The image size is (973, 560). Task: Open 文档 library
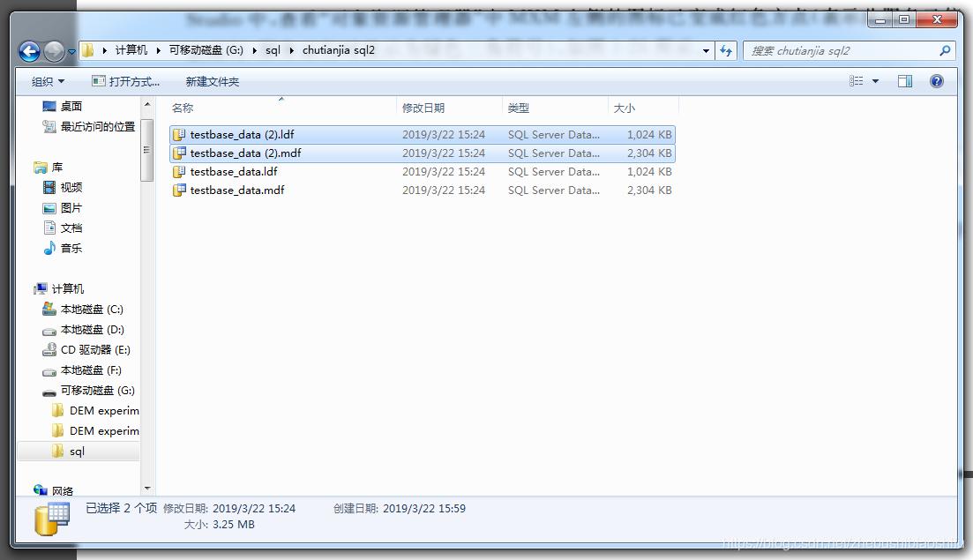pyautogui.click(x=71, y=228)
